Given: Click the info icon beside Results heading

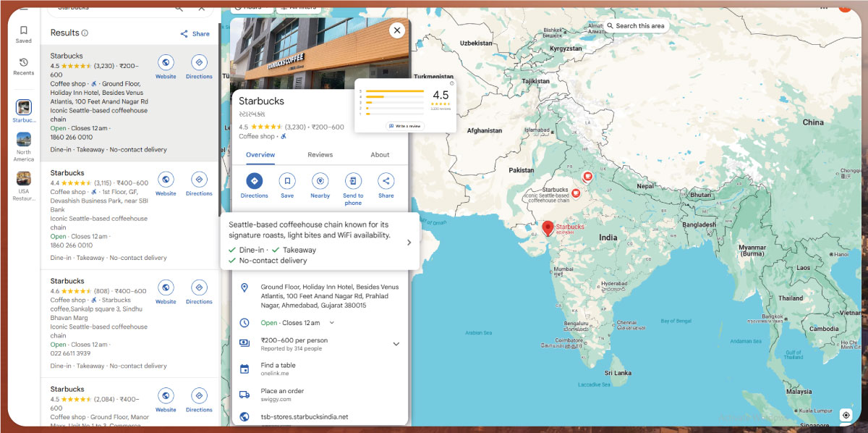Looking at the screenshot, I should [x=85, y=33].
